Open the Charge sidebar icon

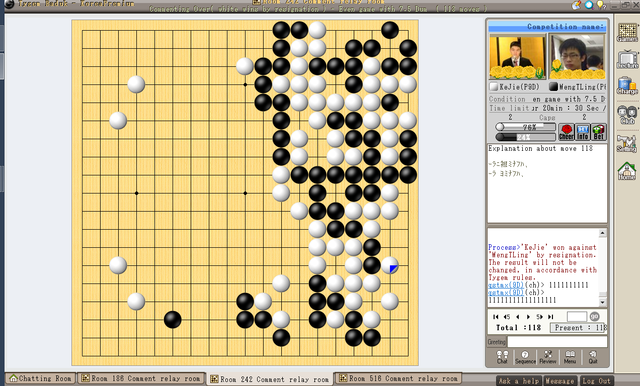tap(627, 85)
